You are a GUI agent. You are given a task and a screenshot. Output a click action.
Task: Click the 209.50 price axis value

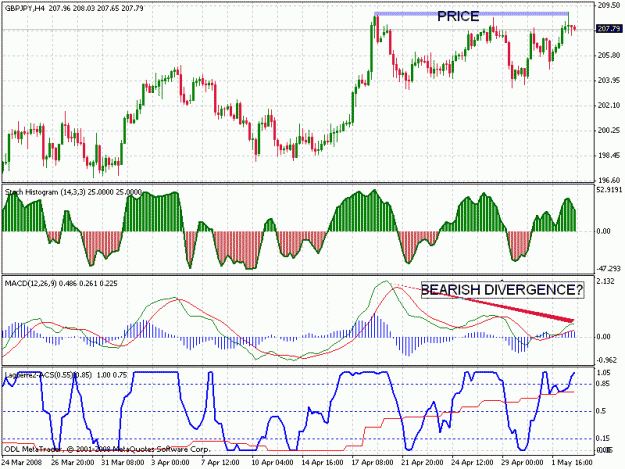tap(609, 5)
